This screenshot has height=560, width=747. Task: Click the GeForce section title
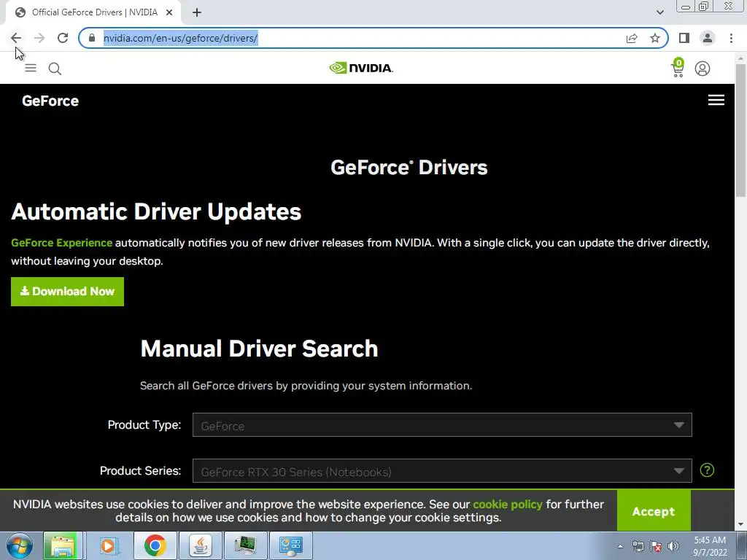coord(50,101)
